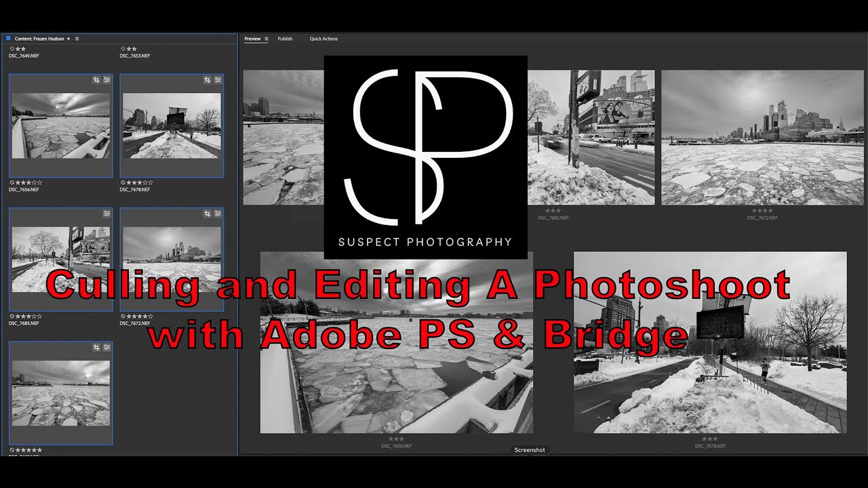Click the crop badge on DSC_7656.NEF thumbnail
868x488 pixels.
coord(96,80)
